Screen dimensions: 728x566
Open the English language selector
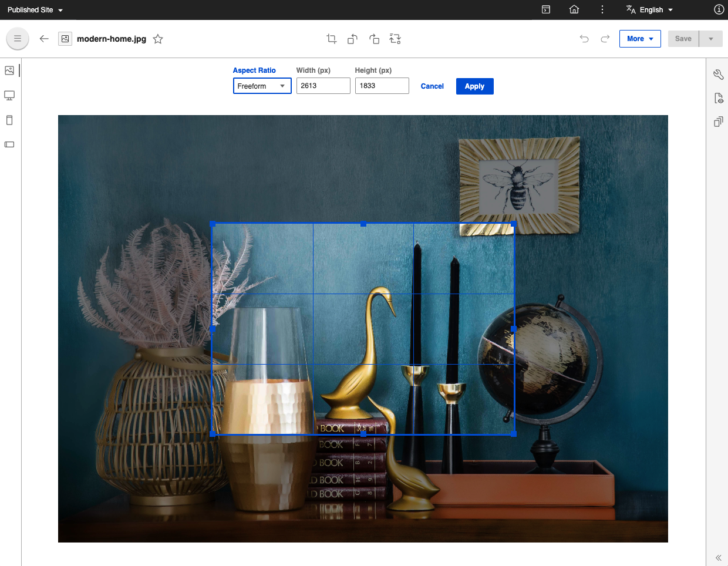coord(649,9)
